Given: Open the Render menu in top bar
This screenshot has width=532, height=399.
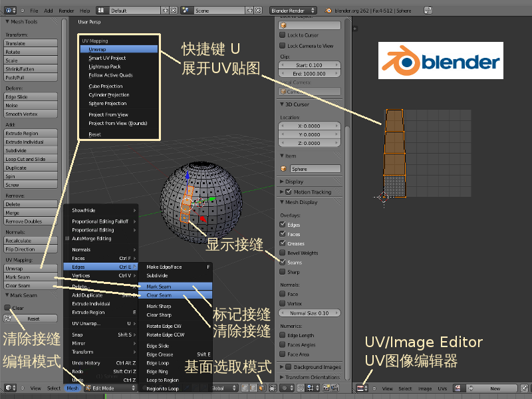Looking at the screenshot, I should pyautogui.click(x=66, y=11).
